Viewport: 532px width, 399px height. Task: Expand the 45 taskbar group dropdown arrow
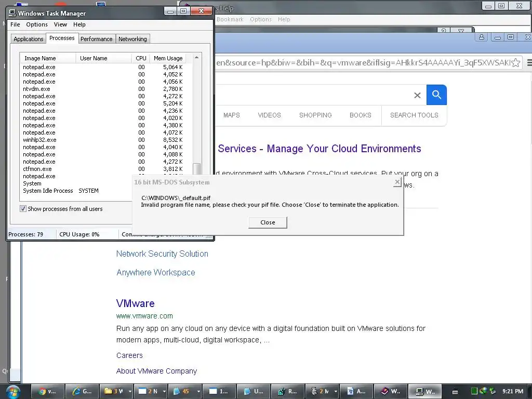pyautogui.click(x=198, y=391)
